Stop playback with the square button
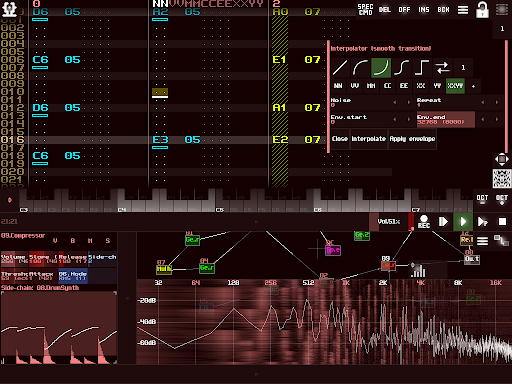This screenshot has height=384, width=512. pyautogui.click(x=502, y=222)
